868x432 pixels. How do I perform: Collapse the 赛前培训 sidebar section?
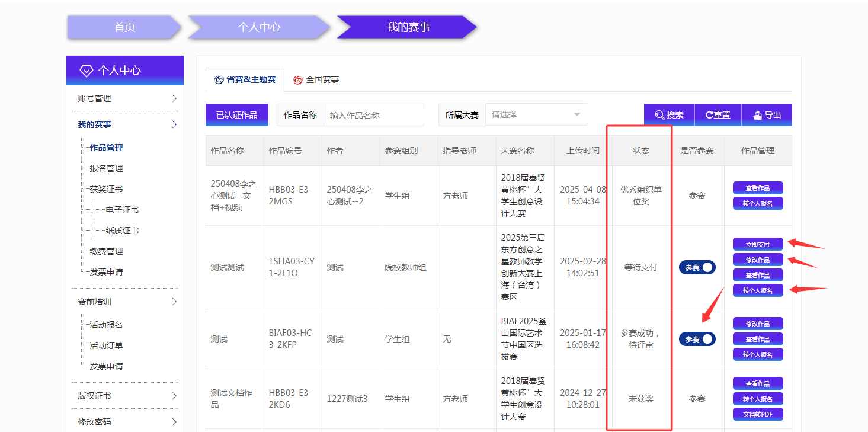174,302
